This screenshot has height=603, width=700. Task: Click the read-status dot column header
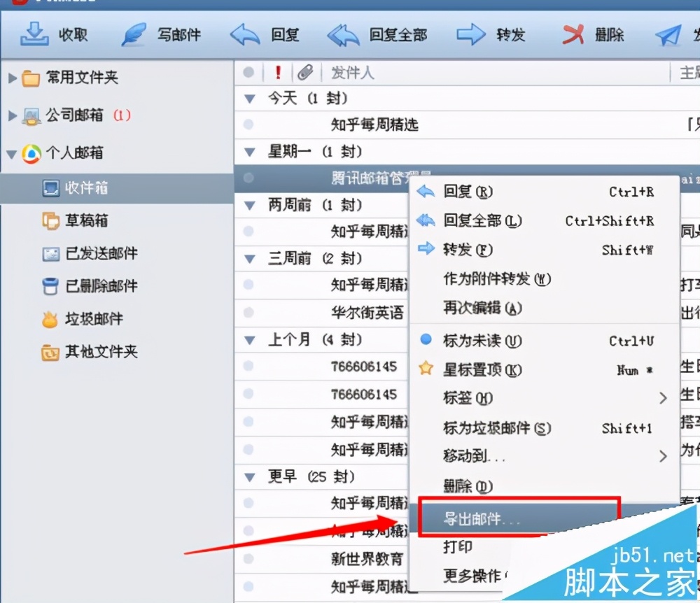pyautogui.click(x=248, y=72)
